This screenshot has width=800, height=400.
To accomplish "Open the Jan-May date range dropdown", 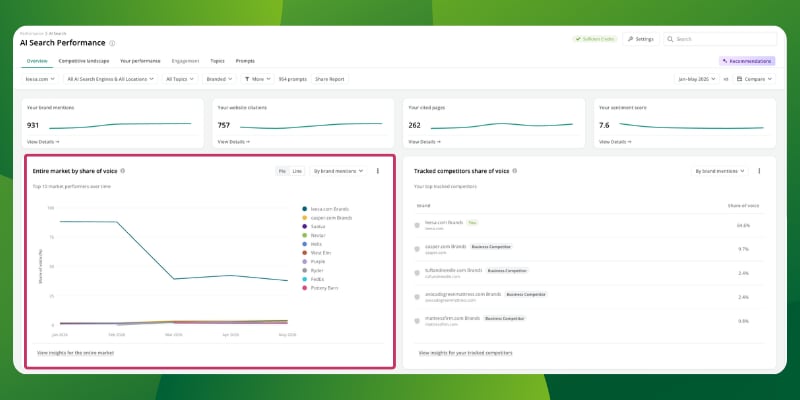I will (x=697, y=79).
